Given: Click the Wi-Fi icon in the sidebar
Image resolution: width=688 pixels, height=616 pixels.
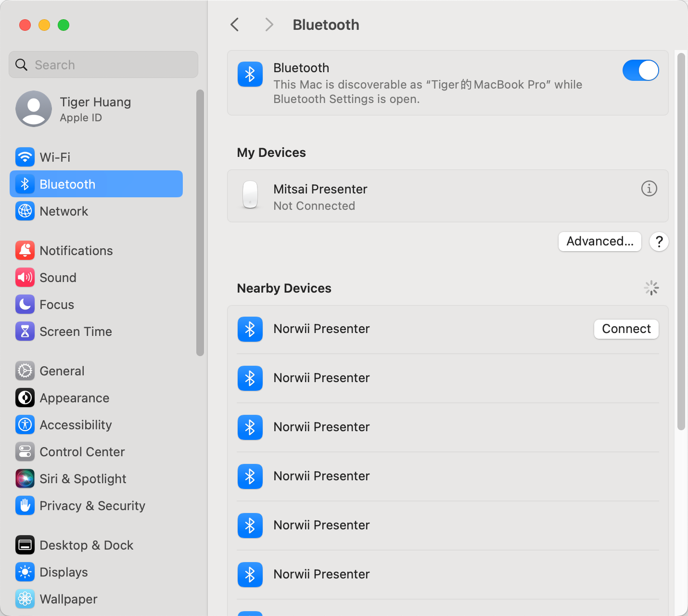Looking at the screenshot, I should pos(25,157).
